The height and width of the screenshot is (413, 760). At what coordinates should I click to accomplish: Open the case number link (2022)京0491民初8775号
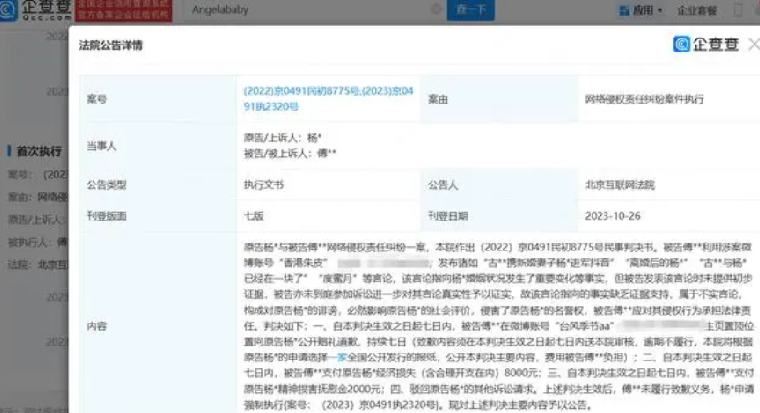click(328, 98)
